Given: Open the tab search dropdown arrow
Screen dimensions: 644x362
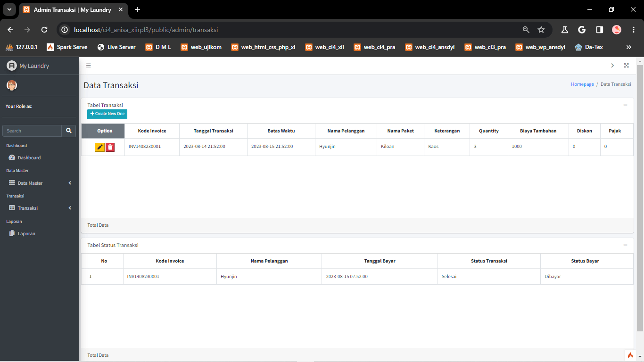Looking at the screenshot, I should point(9,9).
